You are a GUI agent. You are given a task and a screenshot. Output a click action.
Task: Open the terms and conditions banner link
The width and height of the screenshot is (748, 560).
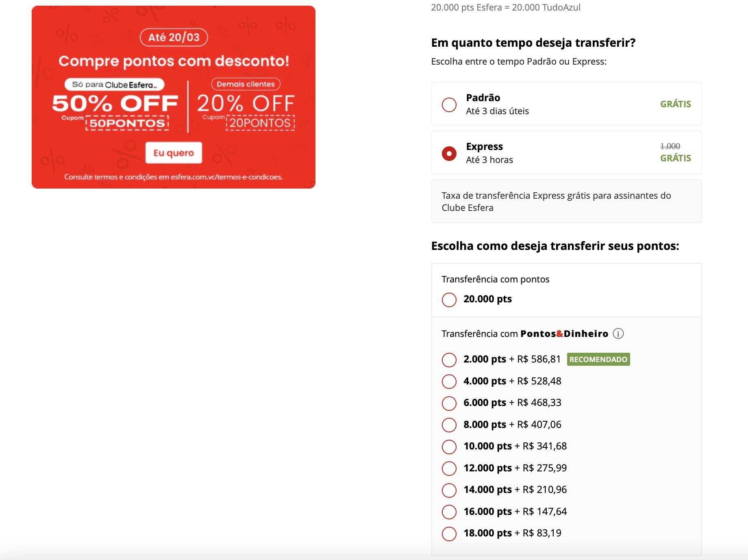[173, 177]
